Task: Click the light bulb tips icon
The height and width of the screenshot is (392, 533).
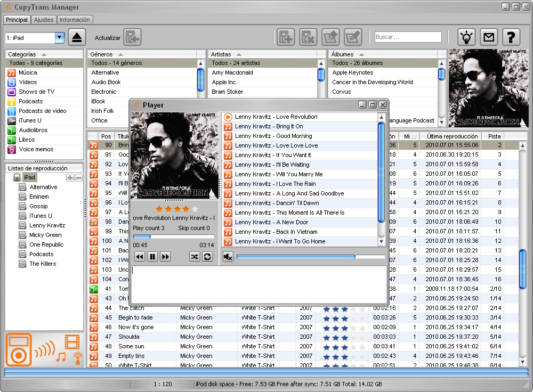Action: [x=466, y=37]
